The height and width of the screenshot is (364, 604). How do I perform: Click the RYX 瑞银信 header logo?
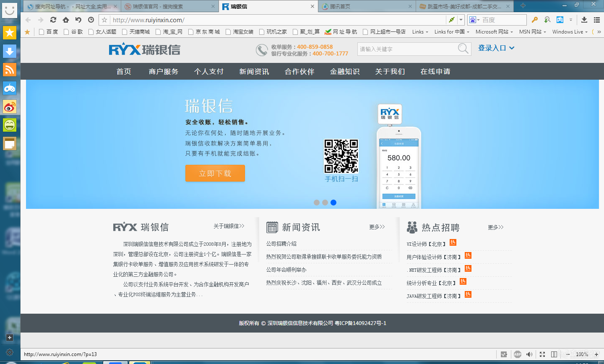pyautogui.click(x=144, y=49)
